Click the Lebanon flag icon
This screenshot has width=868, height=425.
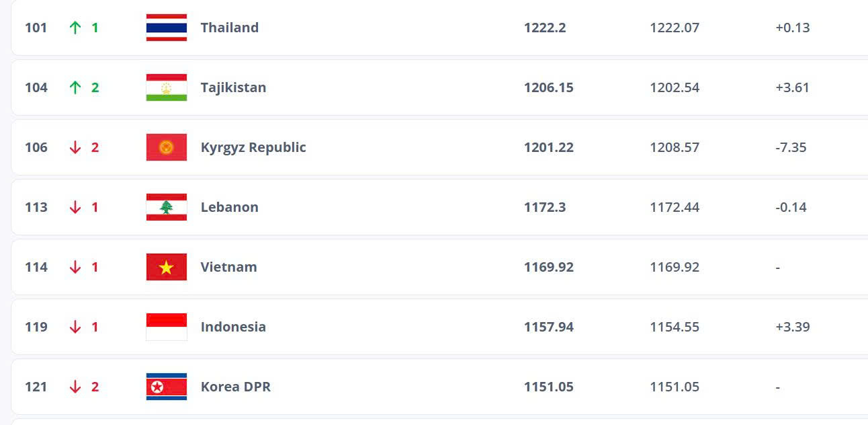pos(167,207)
